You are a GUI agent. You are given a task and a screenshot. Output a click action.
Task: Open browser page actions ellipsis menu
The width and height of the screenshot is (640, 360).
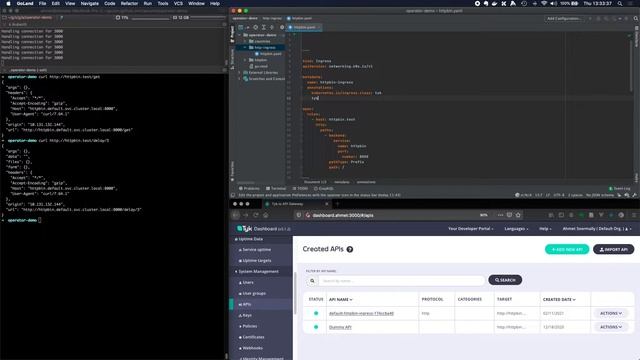tap(500, 215)
